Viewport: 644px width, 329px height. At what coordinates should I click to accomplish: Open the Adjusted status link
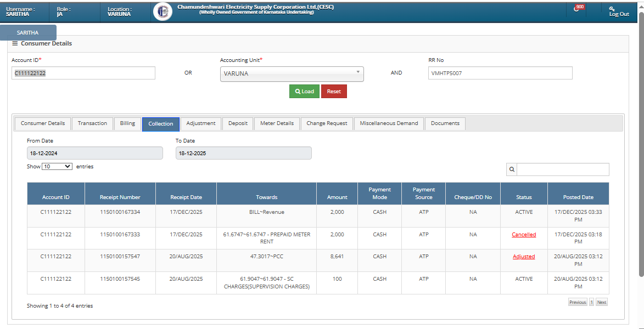(524, 257)
